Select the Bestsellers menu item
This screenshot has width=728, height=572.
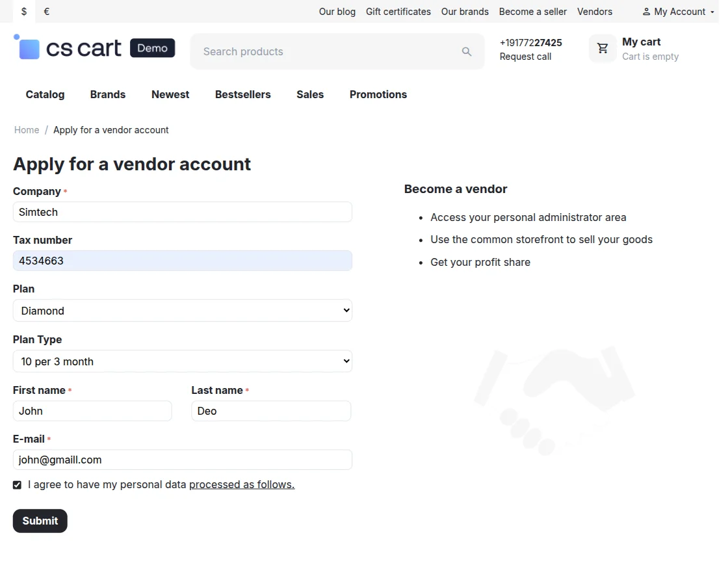(x=242, y=94)
